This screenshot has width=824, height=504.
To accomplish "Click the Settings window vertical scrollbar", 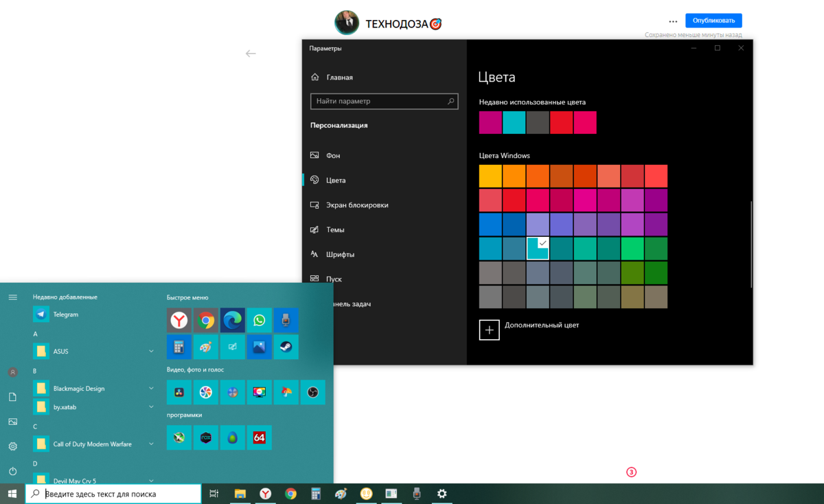I will click(x=752, y=244).
